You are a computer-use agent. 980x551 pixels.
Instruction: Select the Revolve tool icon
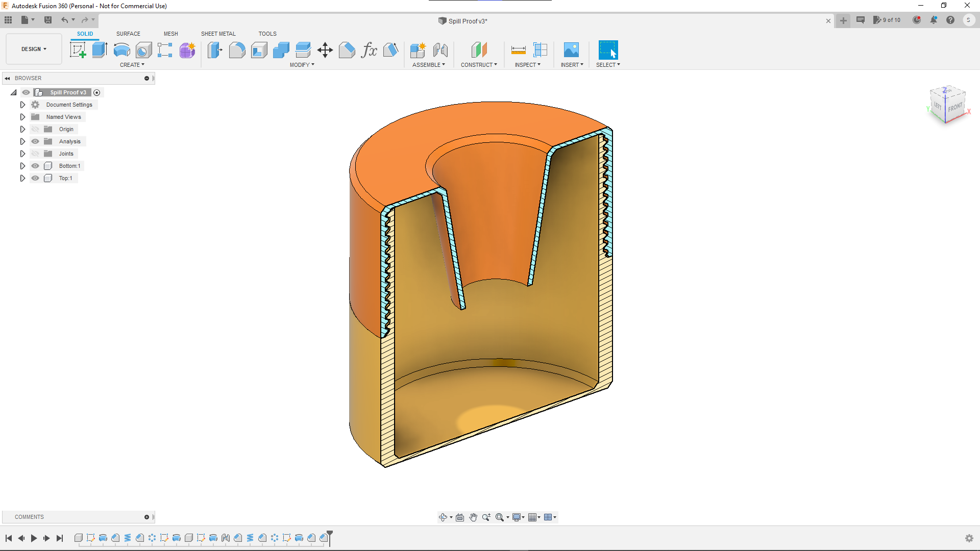coord(121,50)
